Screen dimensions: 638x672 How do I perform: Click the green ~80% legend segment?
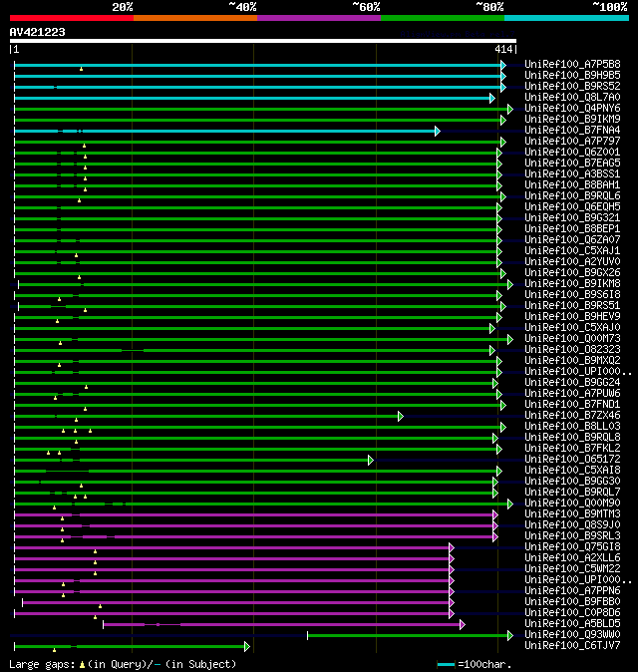443,18
